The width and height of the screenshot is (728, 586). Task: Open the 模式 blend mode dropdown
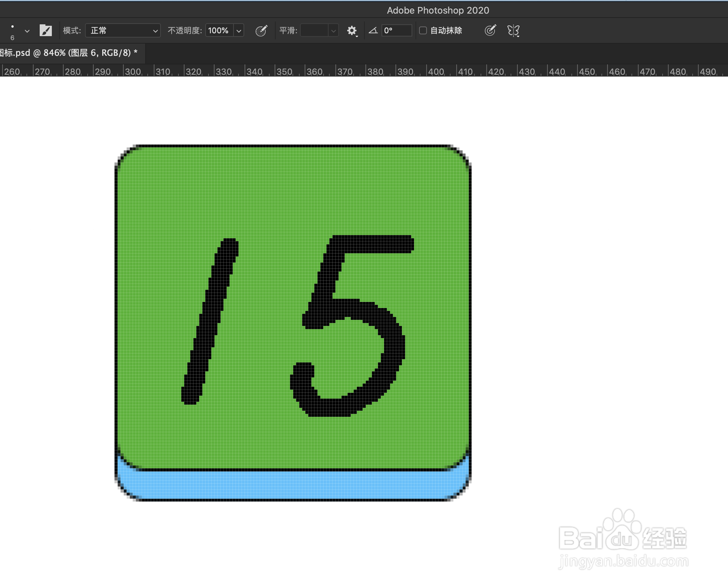click(x=123, y=31)
